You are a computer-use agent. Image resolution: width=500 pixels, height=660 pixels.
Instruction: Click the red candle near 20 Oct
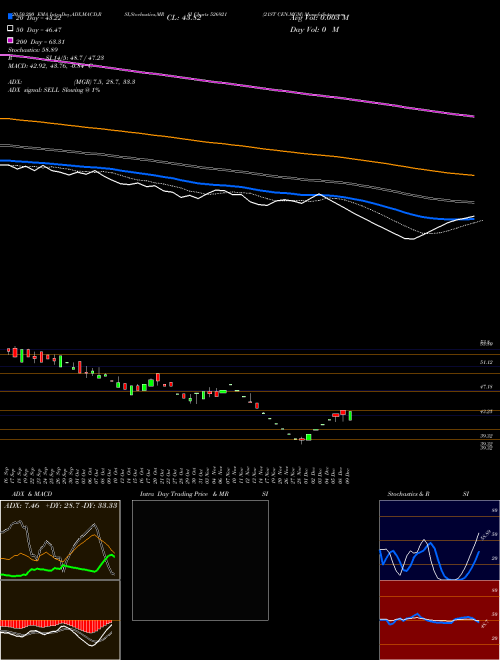point(158,378)
